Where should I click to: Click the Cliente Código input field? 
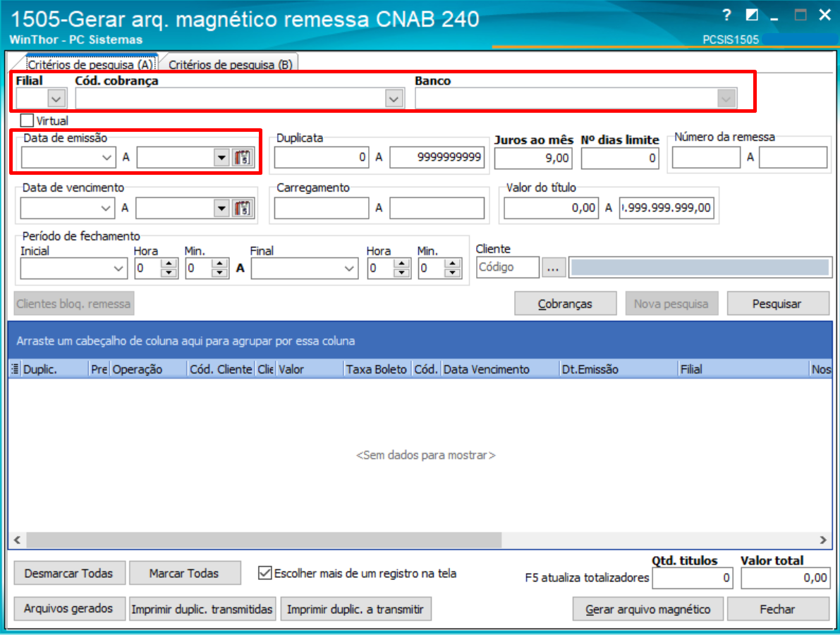pyautogui.click(x=507, y=267)
